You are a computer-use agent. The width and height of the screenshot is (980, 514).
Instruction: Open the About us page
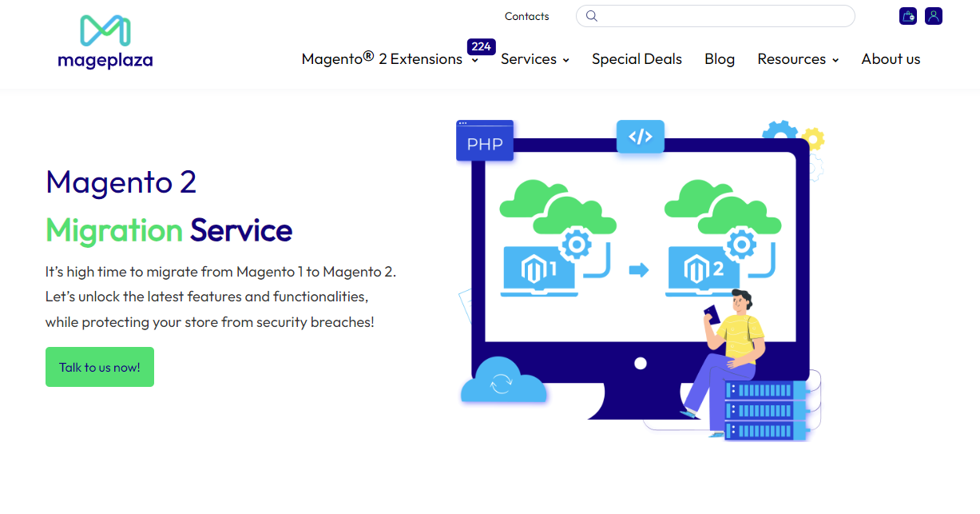[891, 59]
